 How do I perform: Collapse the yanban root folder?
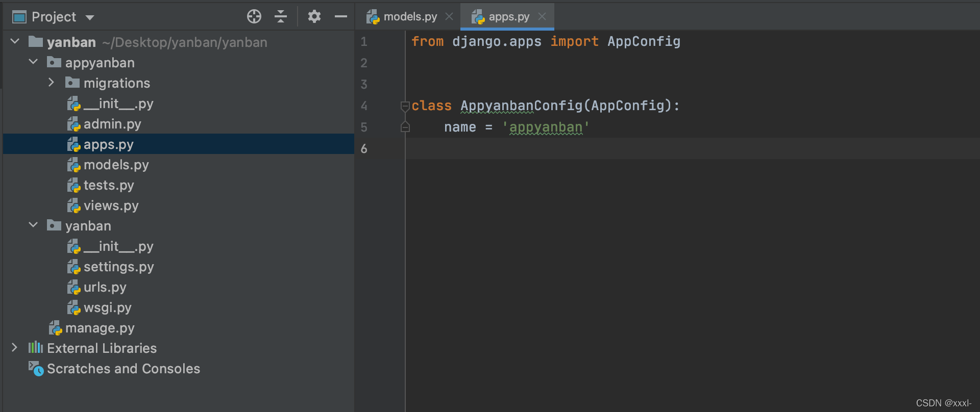click(15, 41)
